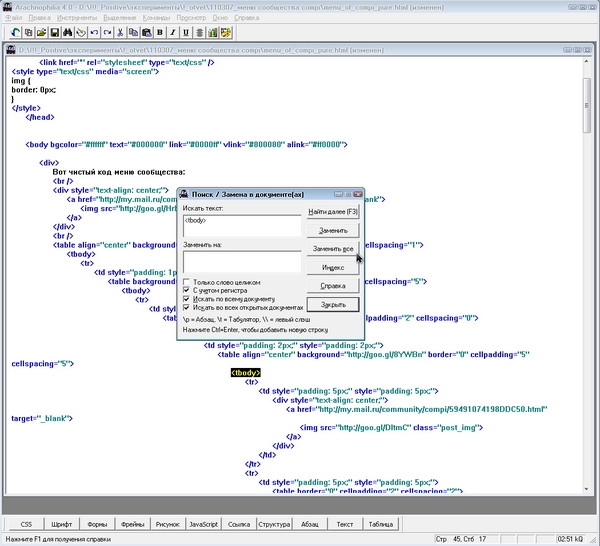Click the 'Заменить на' input field
The image size is (600, 546).
[242, 262]
